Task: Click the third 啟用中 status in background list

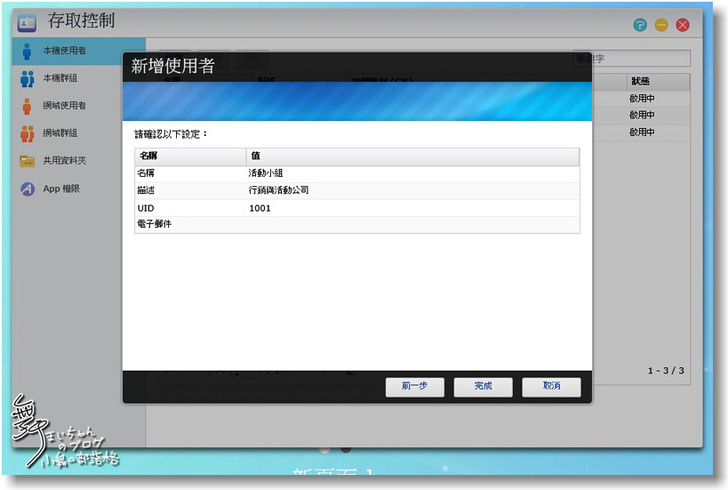Action: (x=642, y=132)
